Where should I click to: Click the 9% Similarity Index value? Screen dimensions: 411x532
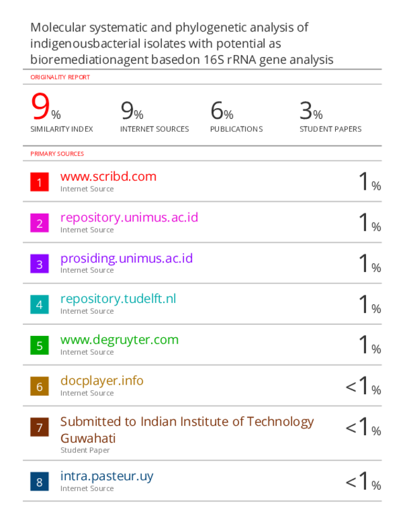pyautogui.click(x=46, y=107)
